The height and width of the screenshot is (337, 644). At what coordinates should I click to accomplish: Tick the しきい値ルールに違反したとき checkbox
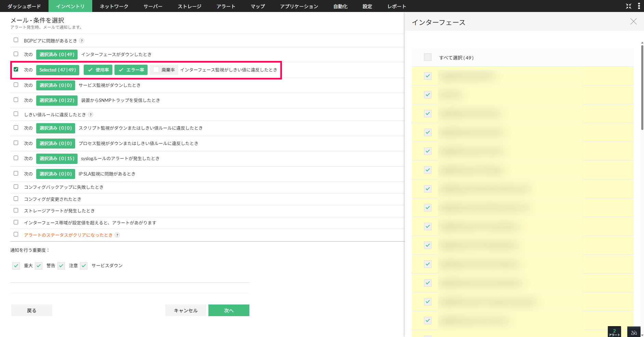click(x=16, y=114)
